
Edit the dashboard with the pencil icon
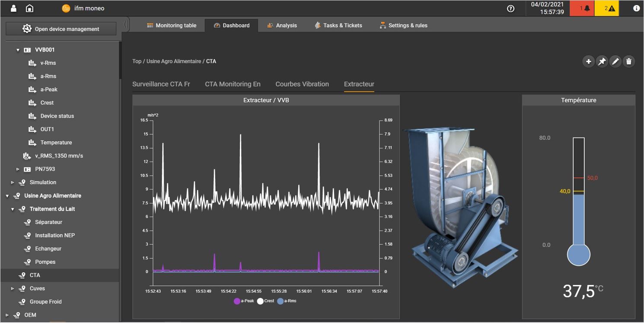(x=615, y=61)
